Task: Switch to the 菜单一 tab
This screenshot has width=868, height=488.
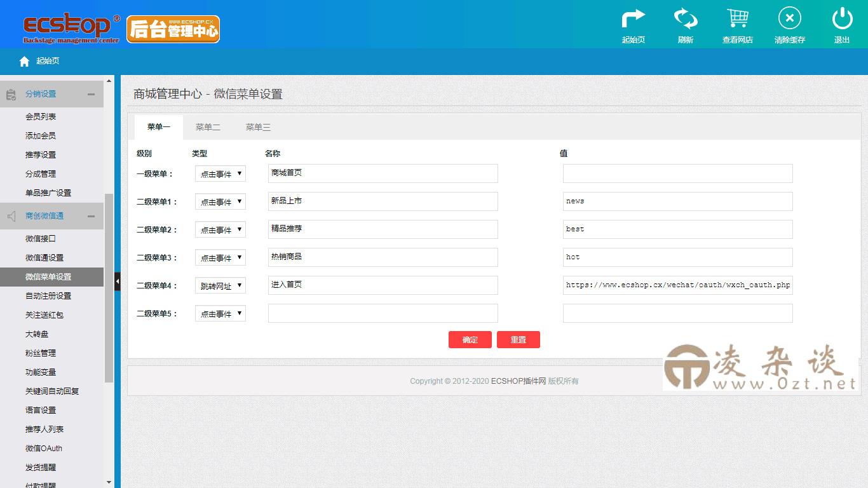Action: click(x=159, y=127)
